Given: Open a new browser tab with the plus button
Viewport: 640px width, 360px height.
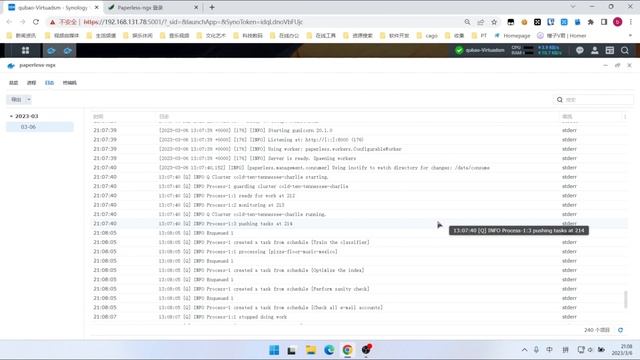Looking at the screenshot, I should [x=212, y=7].
